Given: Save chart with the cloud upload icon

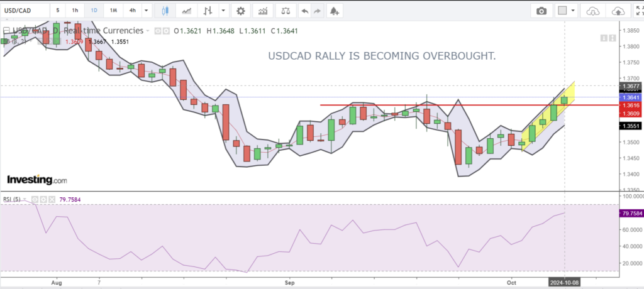Looking at the screenshot, I should point(619,11).
